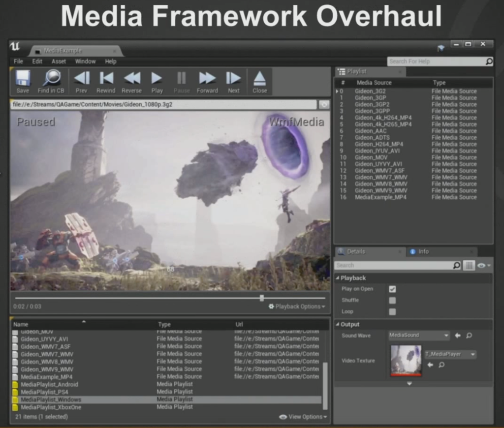Collapse the Output section
The width and height of the screenshot is (504, 428).
[338, 325]
